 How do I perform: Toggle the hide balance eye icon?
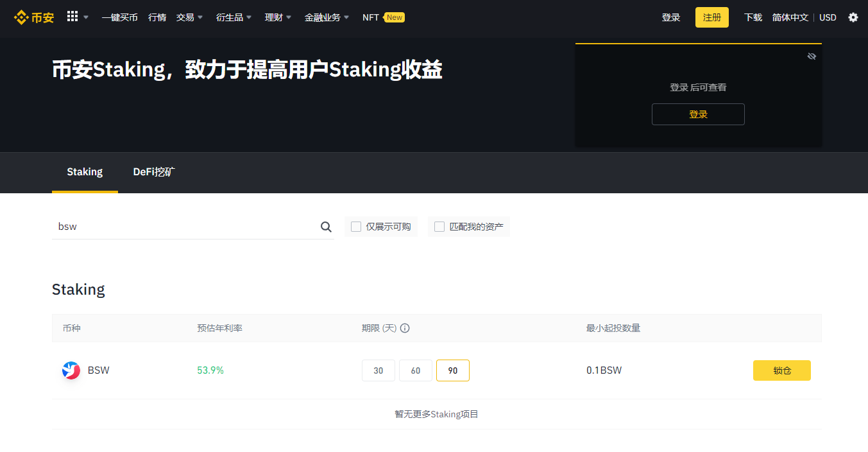(812, 56)
